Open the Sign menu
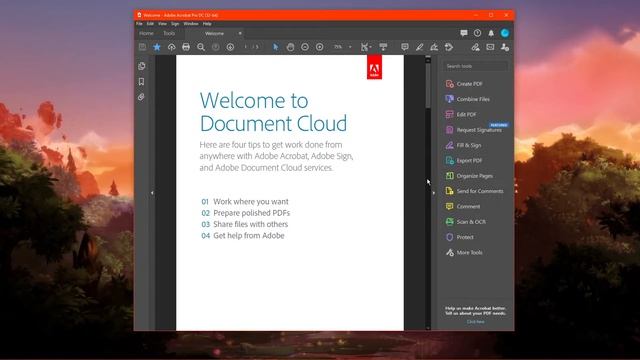The image size is (640, 360). pyautogui.click(x=175, y=24)
